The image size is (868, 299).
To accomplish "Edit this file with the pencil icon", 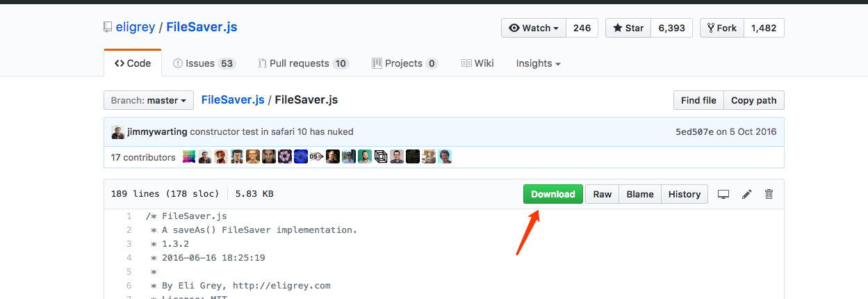I will click(747, 195).
